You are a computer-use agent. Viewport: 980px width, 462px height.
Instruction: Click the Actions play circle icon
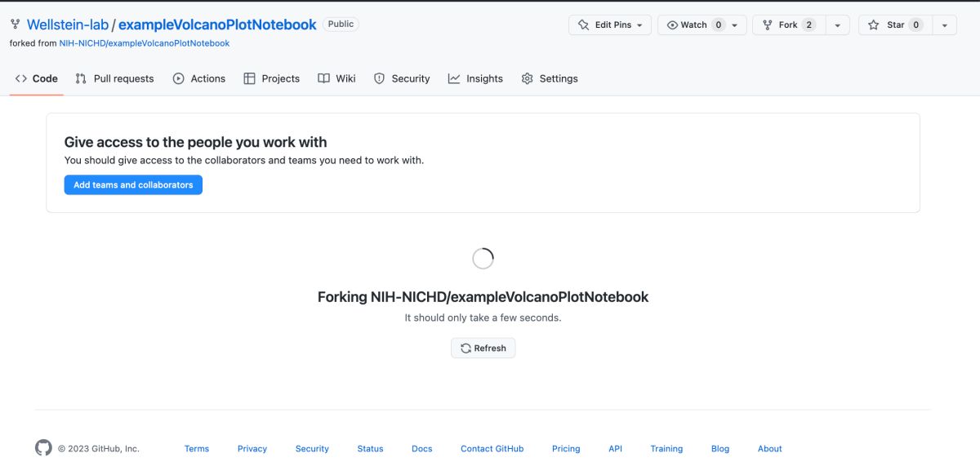click(179, 78)
